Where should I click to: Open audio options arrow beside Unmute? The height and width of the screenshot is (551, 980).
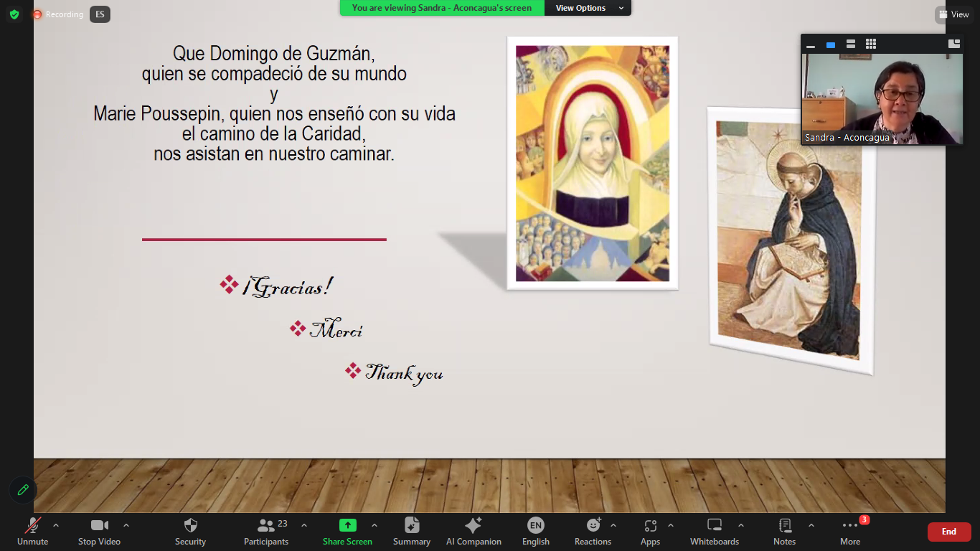coord(56,525)
